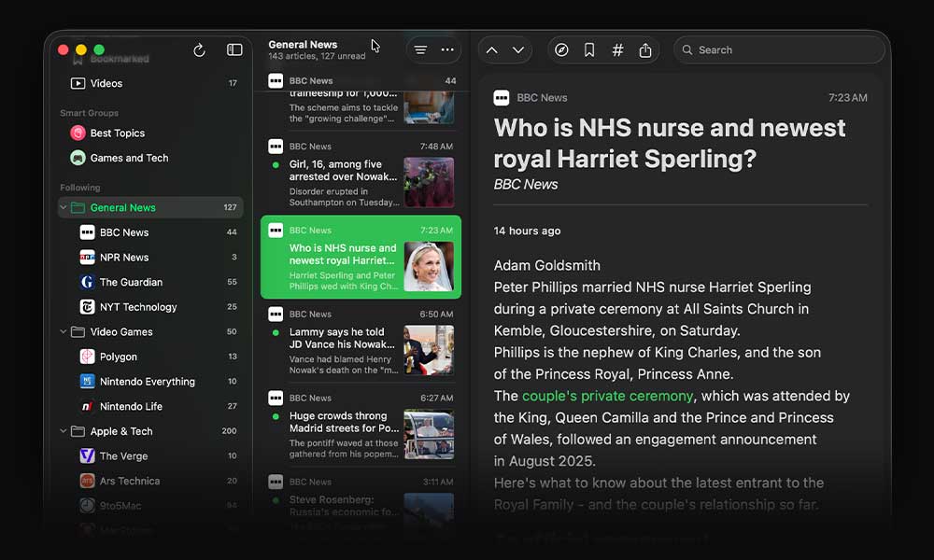Click the article headline in reader pane
This screenshot has width=934, height=560.
pos(670,144)
